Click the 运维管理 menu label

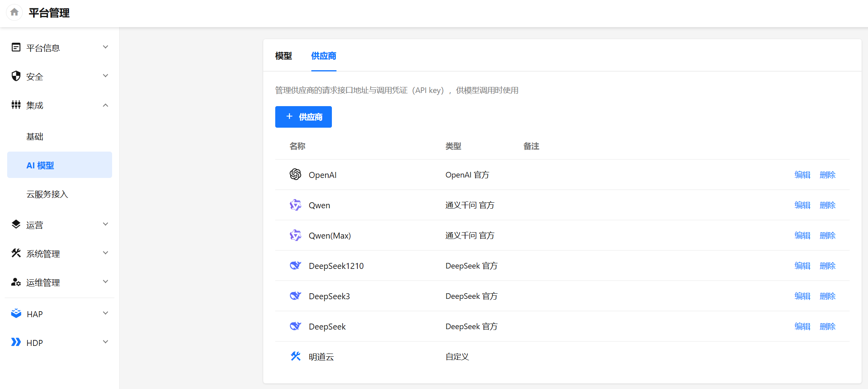(x=43, y=282)
